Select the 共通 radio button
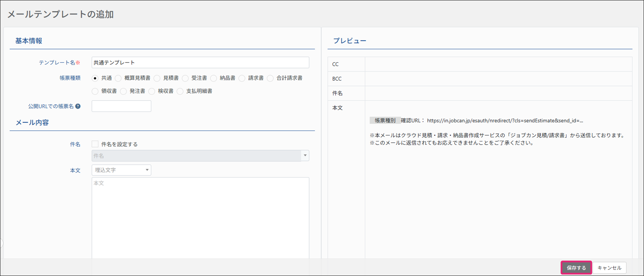The width and height of the screenshot is (644, 276). [95, 78]
